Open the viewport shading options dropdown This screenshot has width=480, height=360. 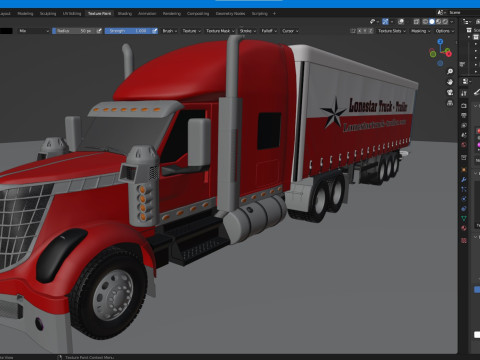[x=452, y=22]
